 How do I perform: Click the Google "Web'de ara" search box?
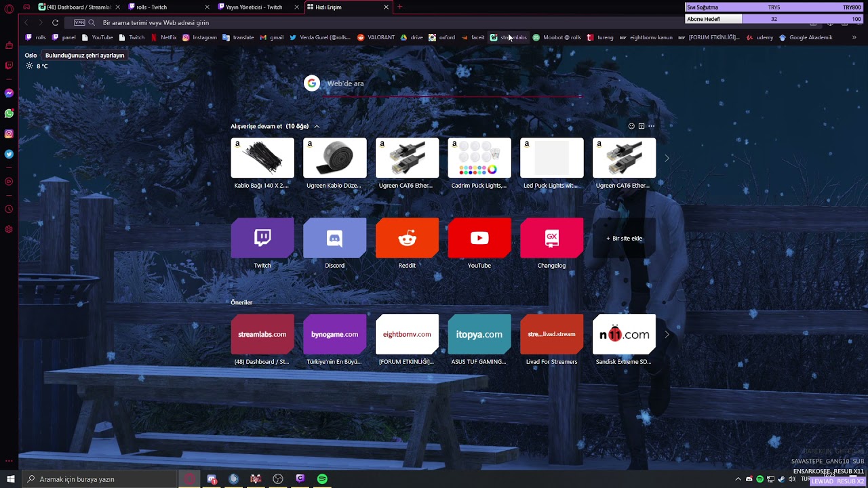[x=446, y=83]
